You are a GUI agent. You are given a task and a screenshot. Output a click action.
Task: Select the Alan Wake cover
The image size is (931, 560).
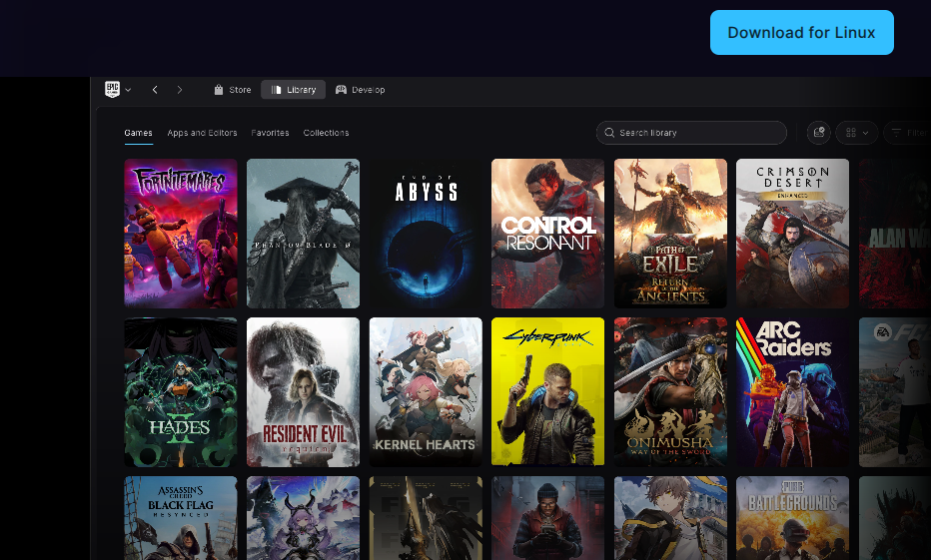tap(895, 234)
